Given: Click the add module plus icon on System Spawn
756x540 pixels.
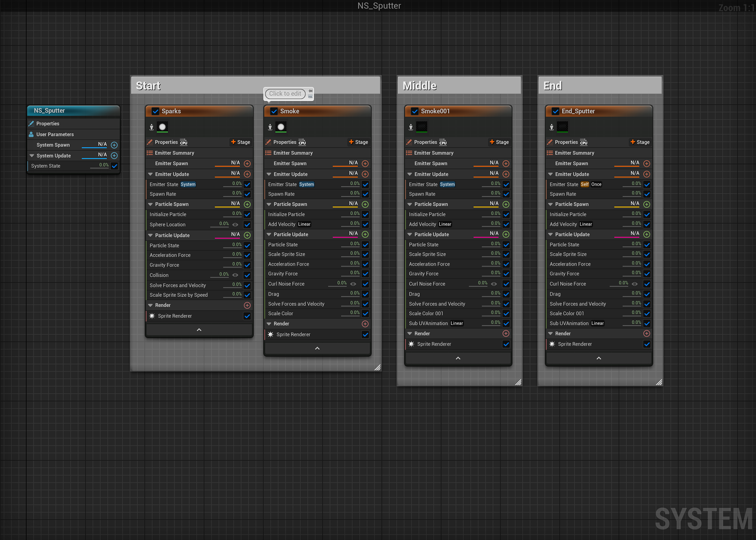Looking at the screenshot, I should 114,145.
